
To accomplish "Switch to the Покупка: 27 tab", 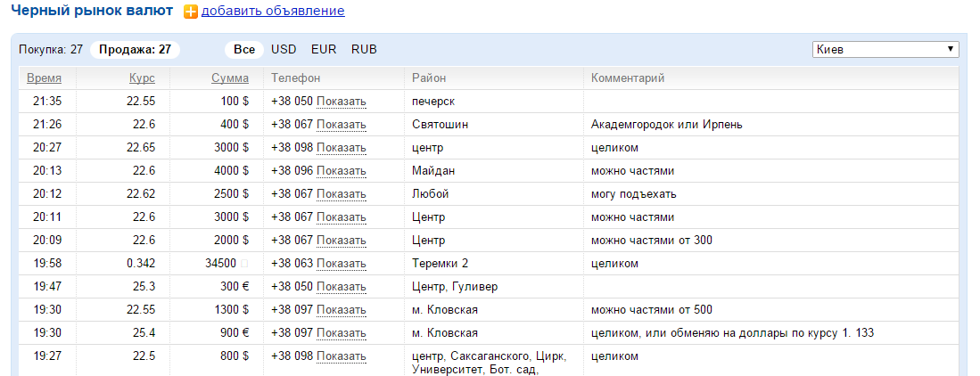I will (x=51, y=49).
